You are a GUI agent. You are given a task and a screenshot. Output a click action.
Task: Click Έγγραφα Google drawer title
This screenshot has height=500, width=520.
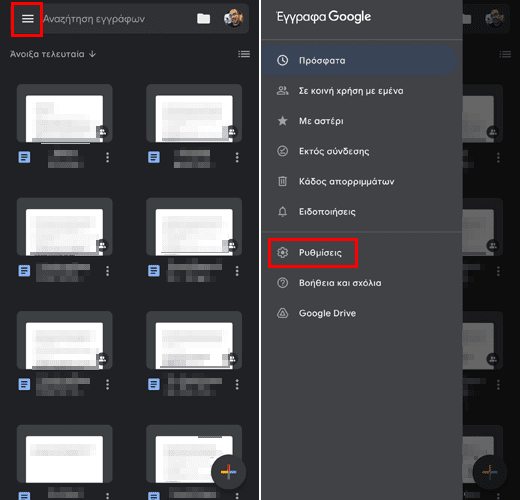(x=324, y=17)
